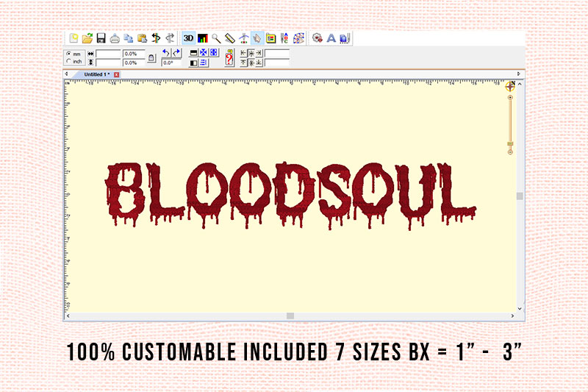Click the height dimension input field
This screenshot has height=392, width=588.
(108, 63)
